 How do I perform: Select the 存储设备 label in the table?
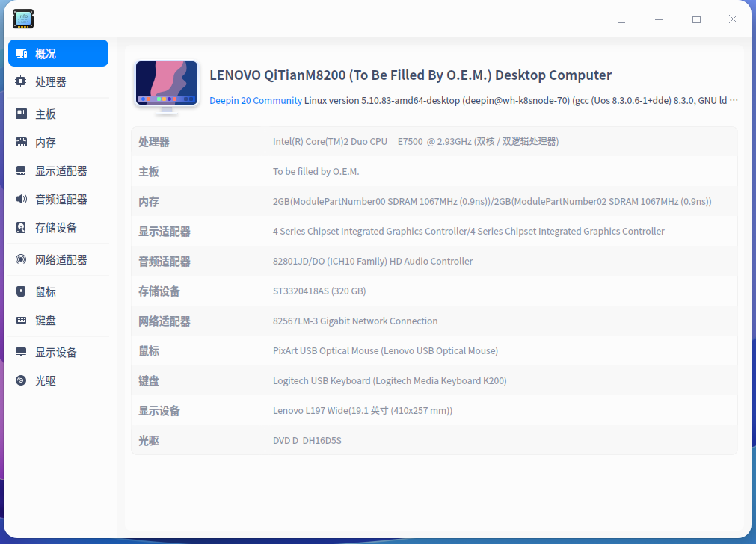point(159,291)
